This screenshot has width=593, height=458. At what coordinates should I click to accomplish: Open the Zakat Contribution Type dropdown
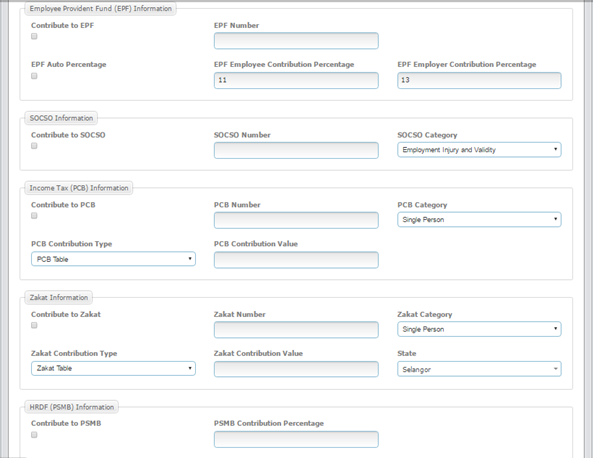pyautogui.click(x=113, y=368)
